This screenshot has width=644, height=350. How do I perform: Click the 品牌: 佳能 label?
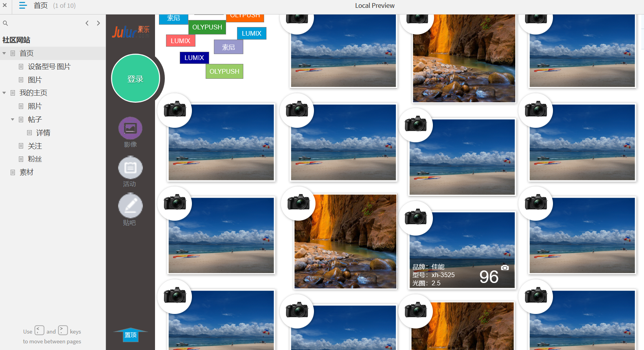429,267
